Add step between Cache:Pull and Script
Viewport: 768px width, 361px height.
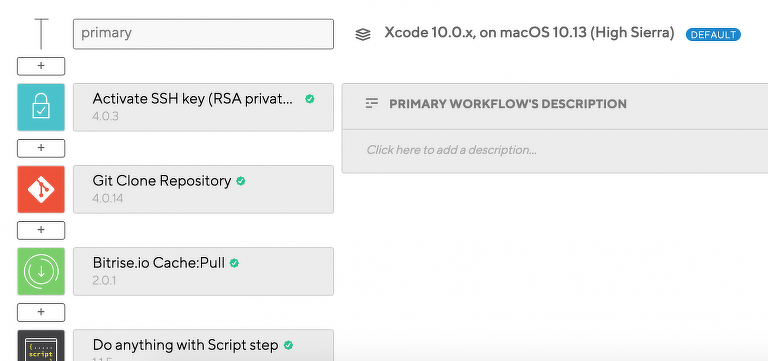[41, 312]
